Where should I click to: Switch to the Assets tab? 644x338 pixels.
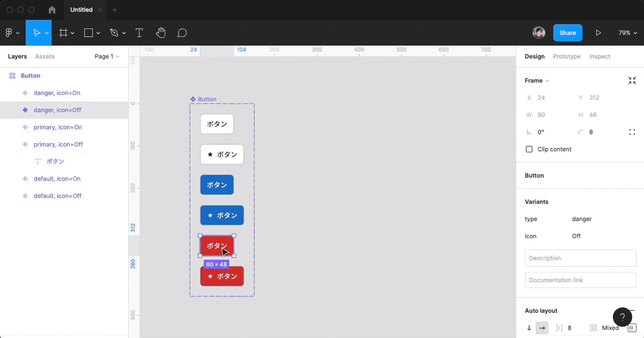click(45, 56)
